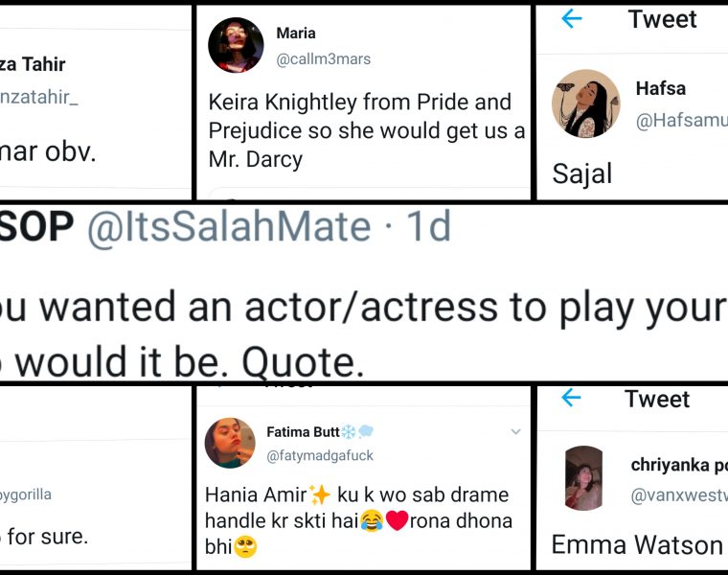This screenshot has height=575, width=728.
Task: Go back using arrow above chriyanka's tweet
Action: (x=571, y=399)
